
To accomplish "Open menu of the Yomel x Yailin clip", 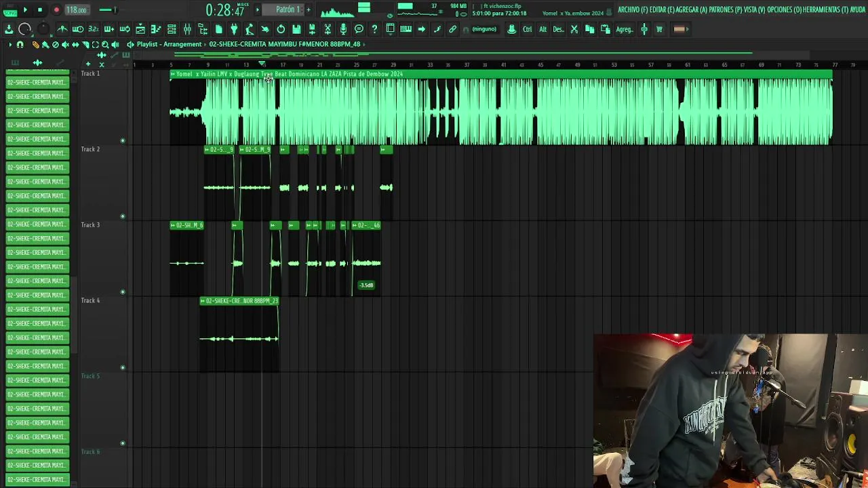I will click(x=173, y=74).
